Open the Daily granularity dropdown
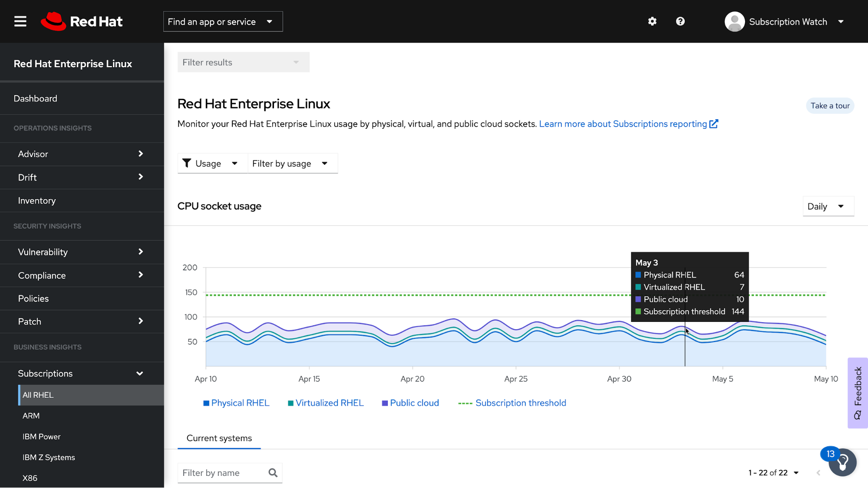868x488 pixels. [x=828, y=206]
